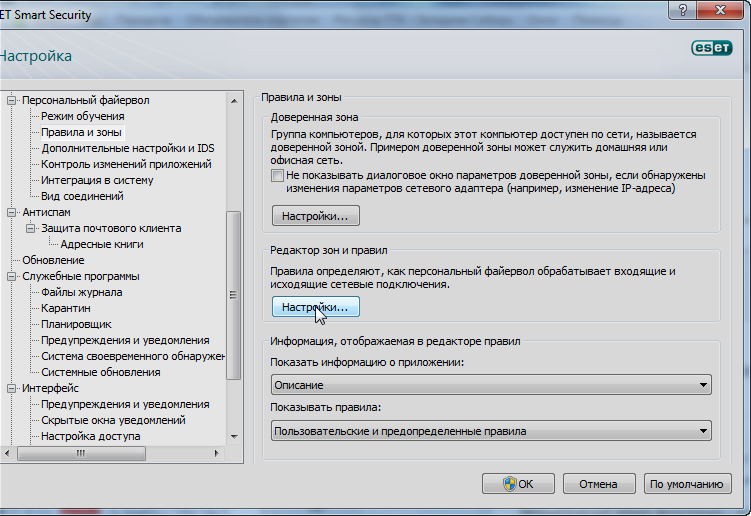Click the tree horizontal scrollbar thumb
Viewport: 751px width, 516px height.
pyautogui.click(x=81, y=453)
